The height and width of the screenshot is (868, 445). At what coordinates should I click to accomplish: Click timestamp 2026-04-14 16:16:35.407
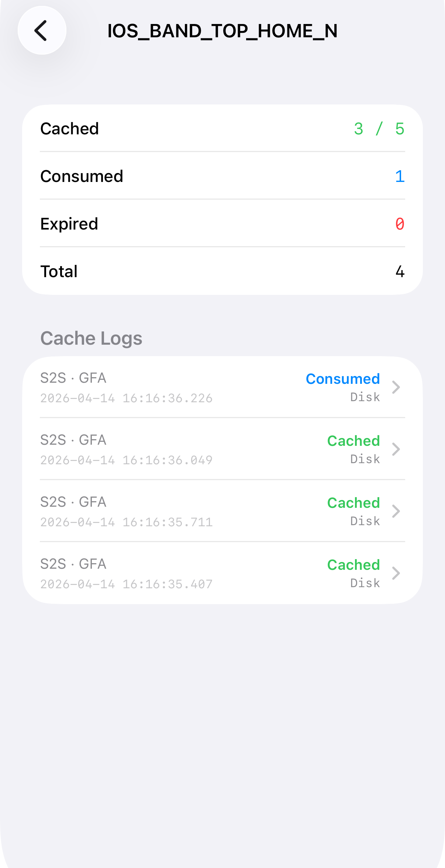(126, 584)
